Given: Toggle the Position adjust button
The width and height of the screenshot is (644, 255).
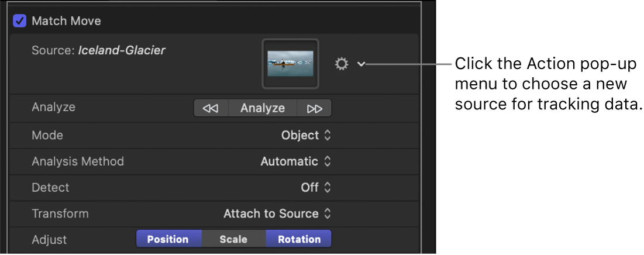Looking at the screenshot, I should [168, 239].
